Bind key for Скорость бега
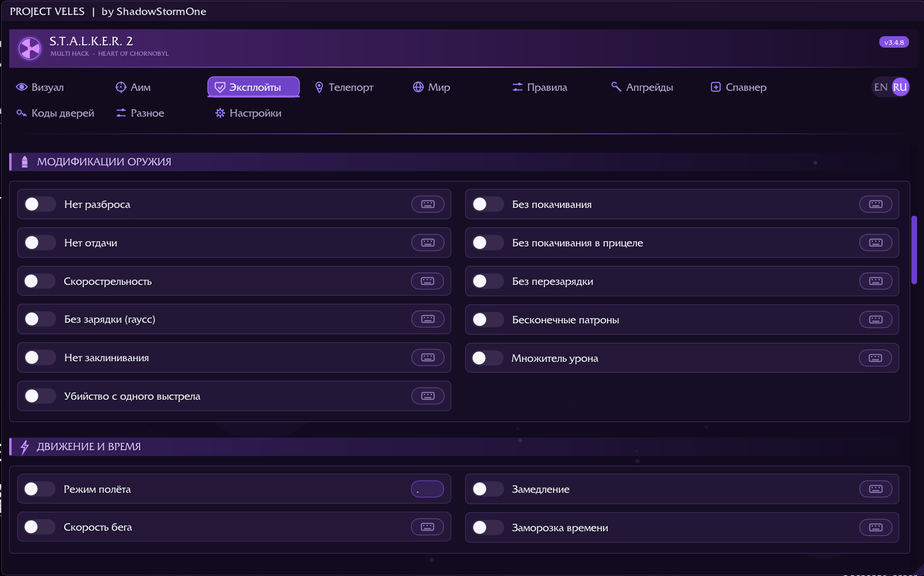The width and height of the screenshot is (924, 576). click(x=428, y=527)
